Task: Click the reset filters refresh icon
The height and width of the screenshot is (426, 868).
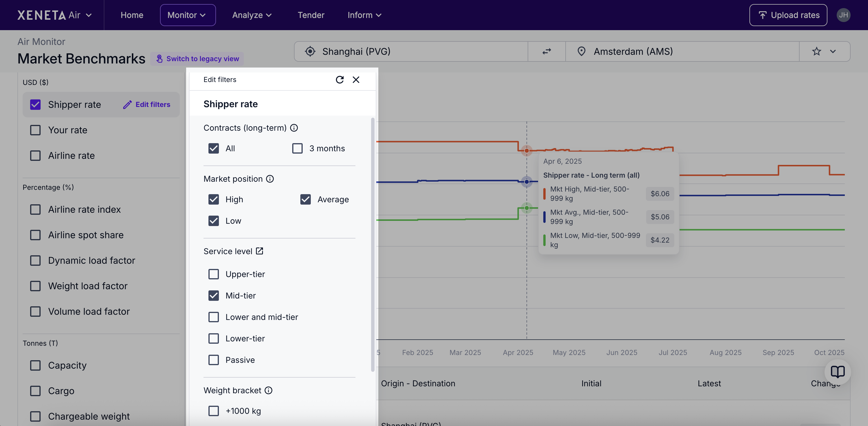Action: [340, 79]
